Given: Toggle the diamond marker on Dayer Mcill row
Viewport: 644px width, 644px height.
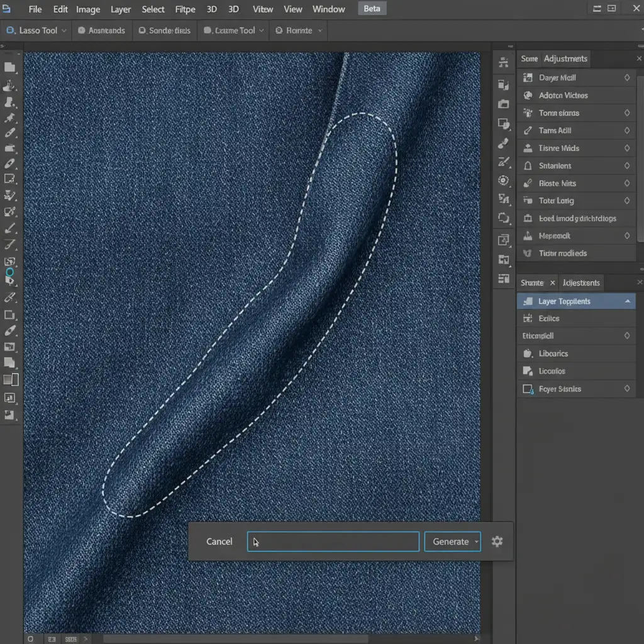Looking at the screenshot, I should [x=626, y=78].
